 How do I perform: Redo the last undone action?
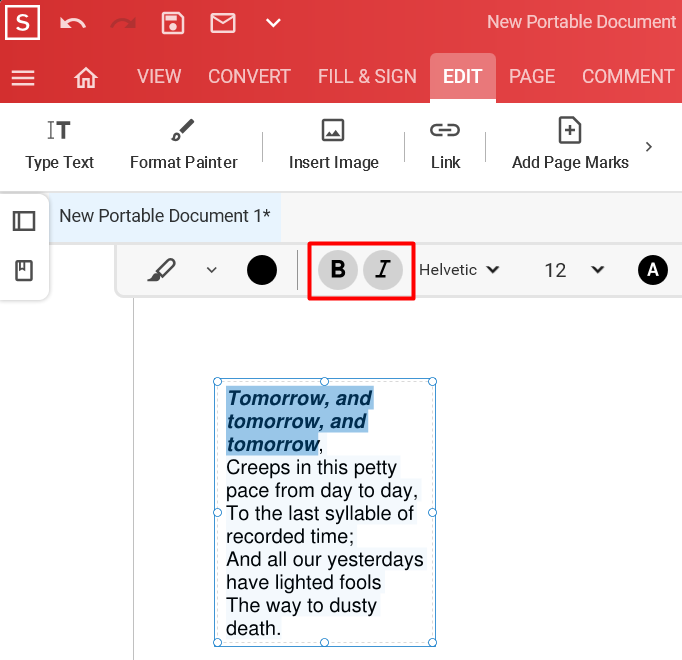123,23
